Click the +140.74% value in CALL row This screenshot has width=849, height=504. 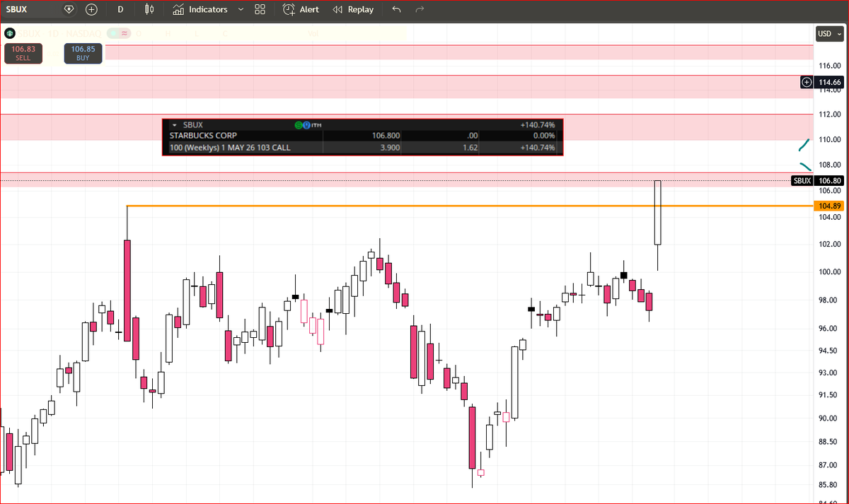(537, 148)
